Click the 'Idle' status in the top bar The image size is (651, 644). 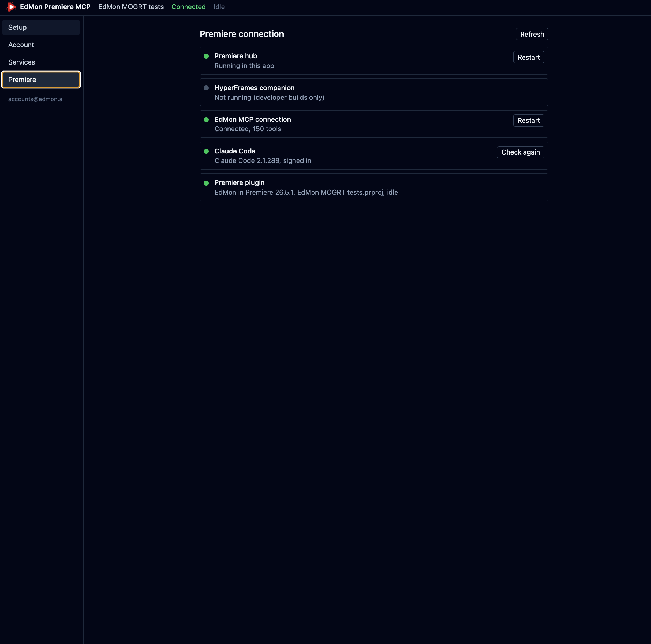[x=219, y=7]
